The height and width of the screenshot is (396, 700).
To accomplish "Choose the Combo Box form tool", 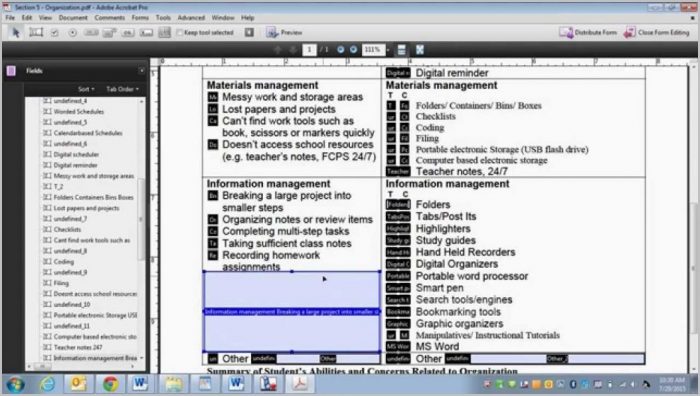I will point(109,33).
